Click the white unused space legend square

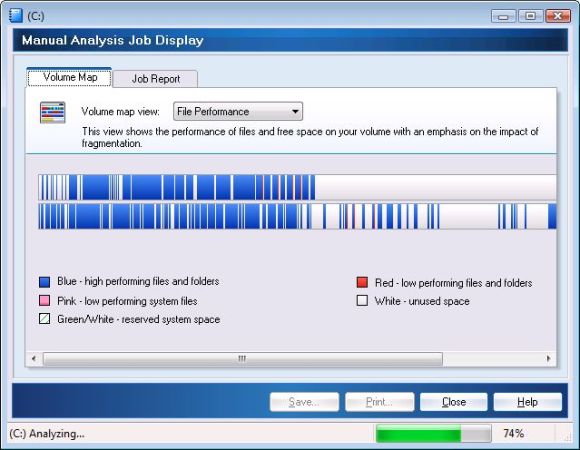[362, 300]
